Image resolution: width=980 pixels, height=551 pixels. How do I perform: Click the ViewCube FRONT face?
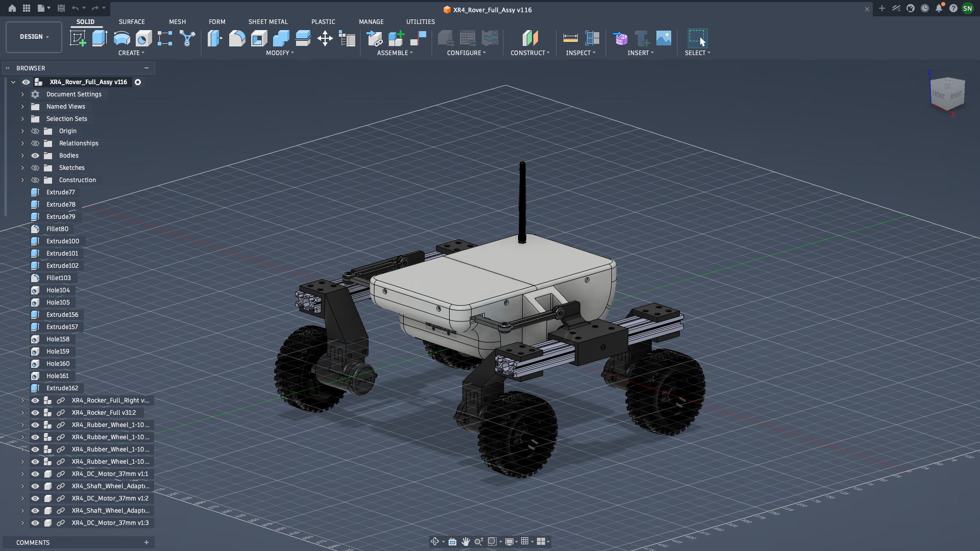point(938,94)
